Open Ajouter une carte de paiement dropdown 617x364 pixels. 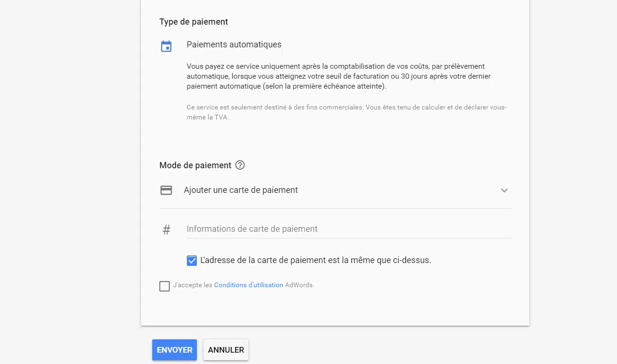(241, 190)
